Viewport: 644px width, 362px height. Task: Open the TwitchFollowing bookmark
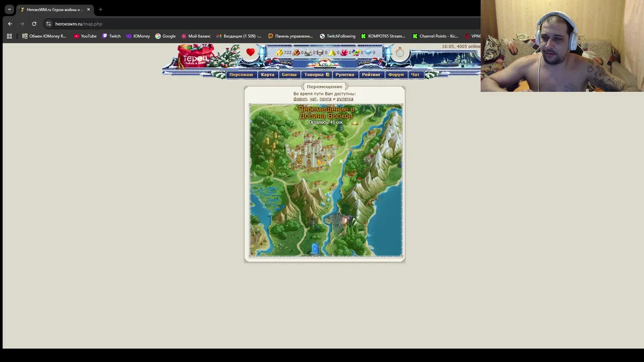pos(338,36)
